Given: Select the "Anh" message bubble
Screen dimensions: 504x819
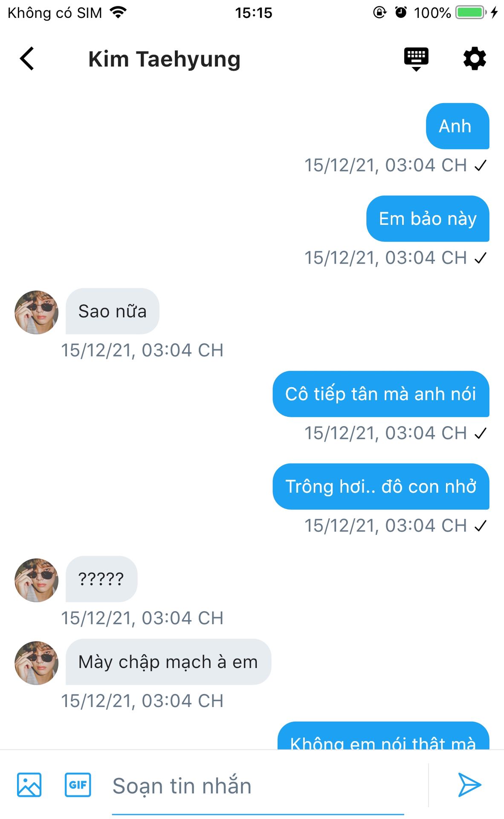Looking at the screenshot, I should click(457, 126).
